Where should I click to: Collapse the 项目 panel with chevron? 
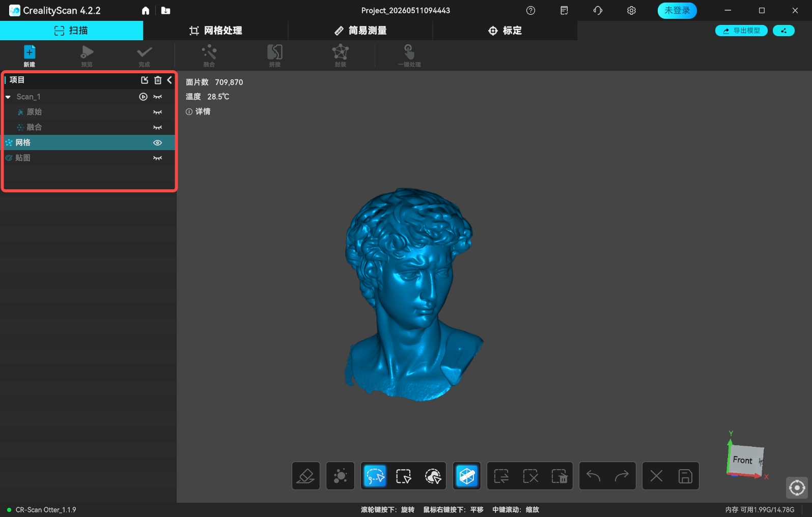170,80
